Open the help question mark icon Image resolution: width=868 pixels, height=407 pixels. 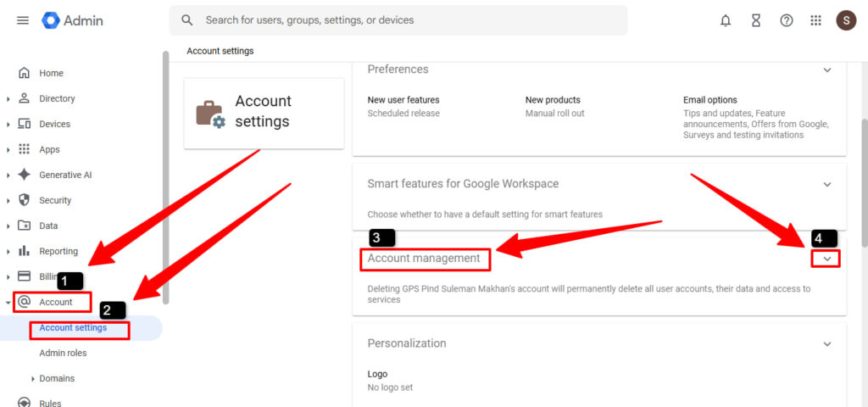(x=787, y=20)
